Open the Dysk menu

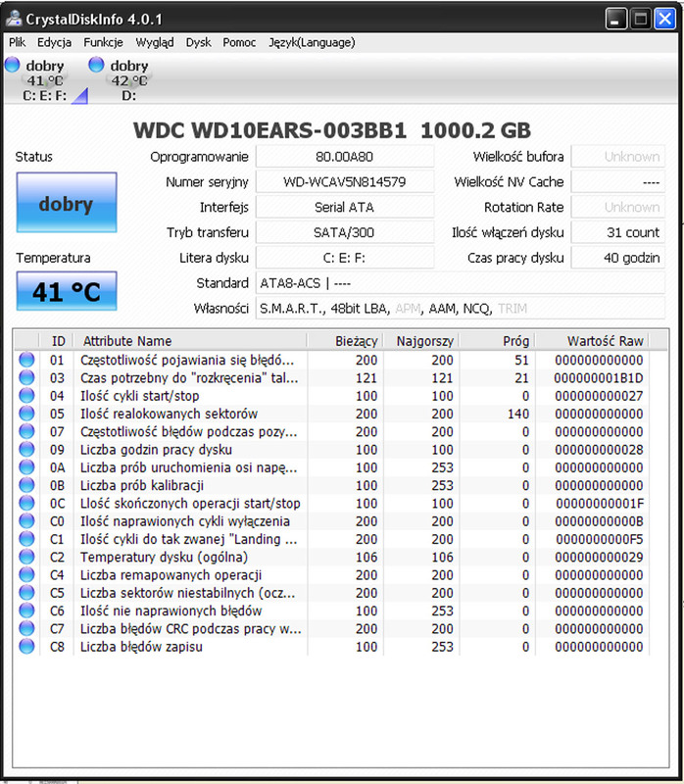point(199,42)
